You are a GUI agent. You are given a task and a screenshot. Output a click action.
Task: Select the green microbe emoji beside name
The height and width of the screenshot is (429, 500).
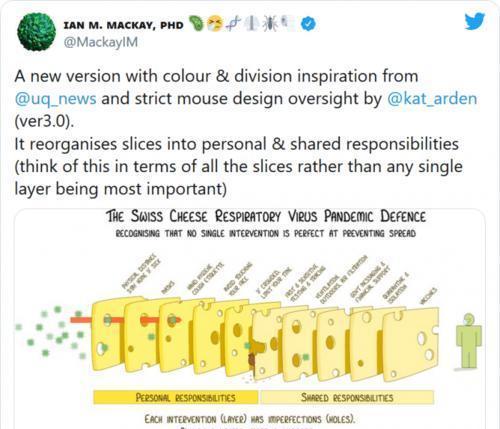(x=196, y=24)
